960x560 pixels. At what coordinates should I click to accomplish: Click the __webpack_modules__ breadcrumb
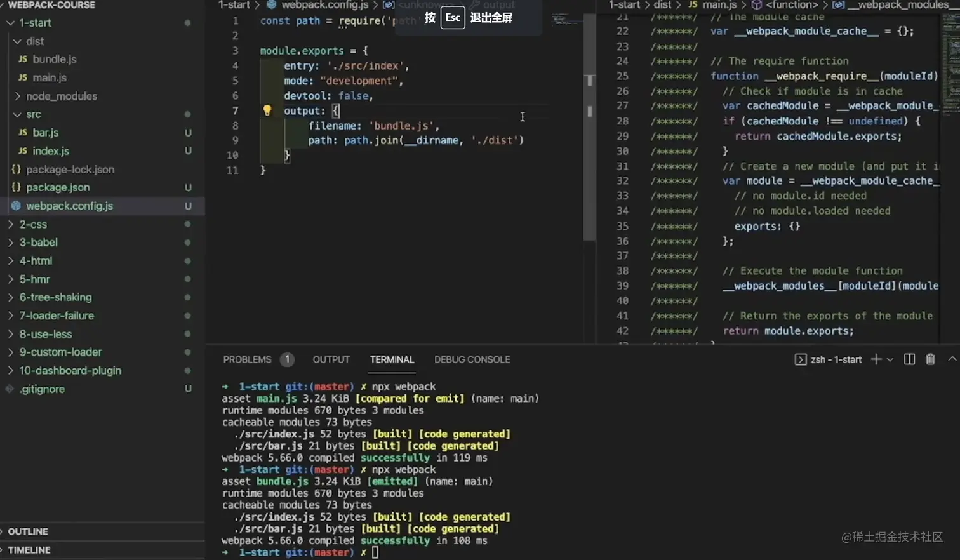point(902,5)
